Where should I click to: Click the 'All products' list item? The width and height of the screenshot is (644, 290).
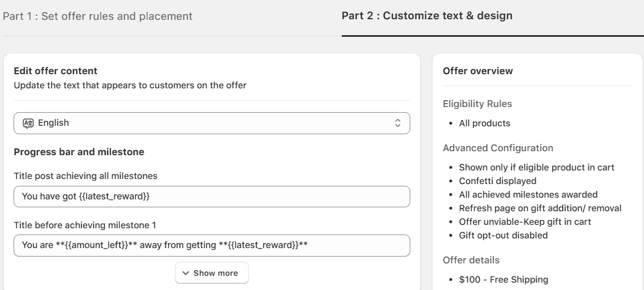[x=484, y=123]
